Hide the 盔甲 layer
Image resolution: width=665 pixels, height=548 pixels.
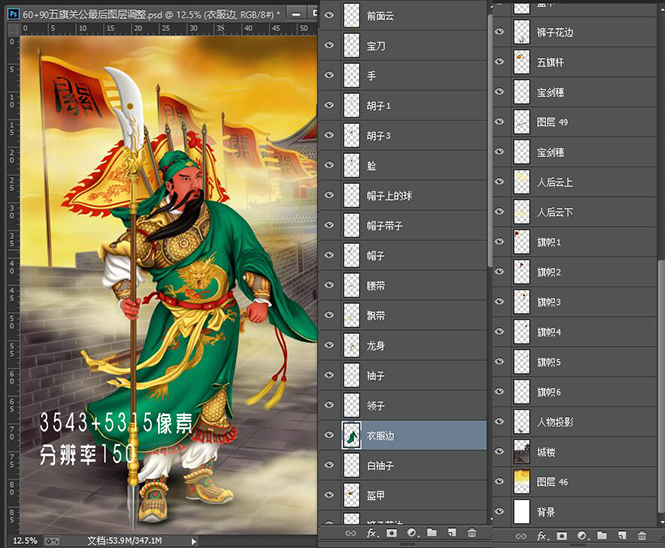click(x=329, y=495)
